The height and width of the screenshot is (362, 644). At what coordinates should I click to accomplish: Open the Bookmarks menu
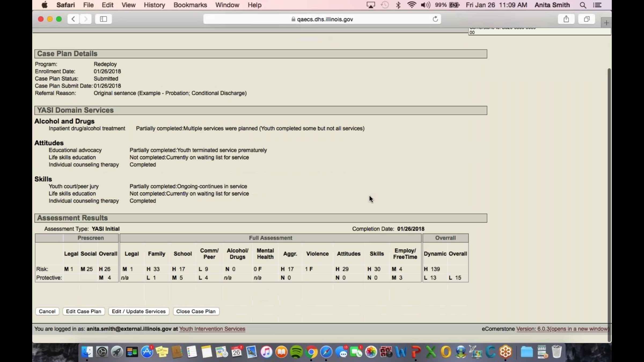[190, 5]
